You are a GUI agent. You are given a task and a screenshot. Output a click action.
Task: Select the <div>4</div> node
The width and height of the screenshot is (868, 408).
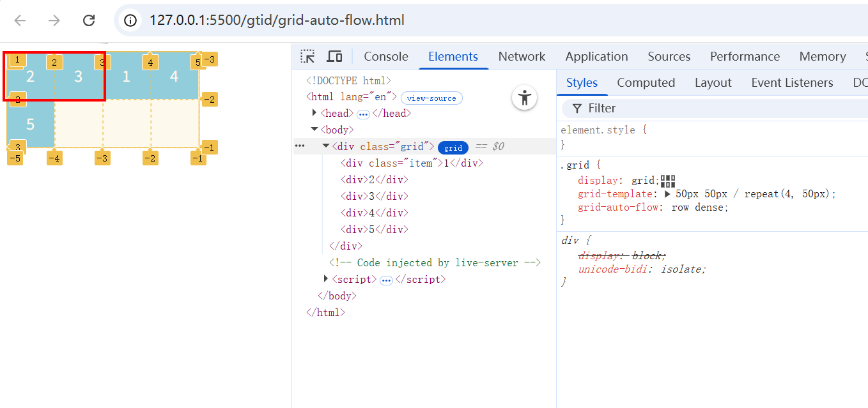click(x=374, y=213)
